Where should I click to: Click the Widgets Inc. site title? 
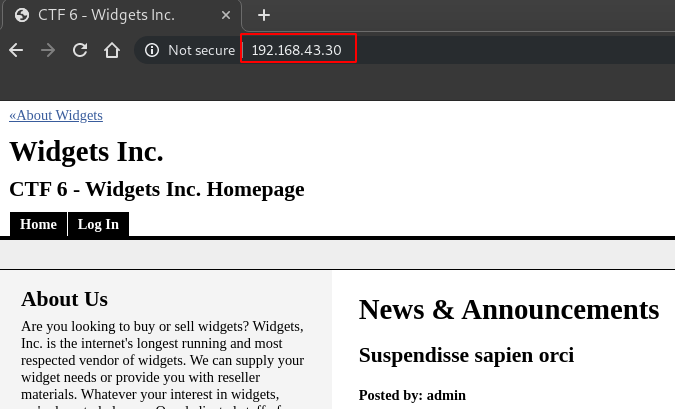[86, 152]
